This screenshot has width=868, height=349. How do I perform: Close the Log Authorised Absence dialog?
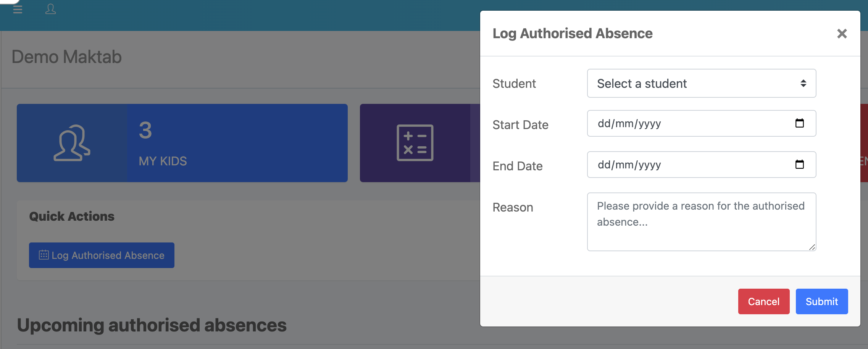(x=842, y=34)
